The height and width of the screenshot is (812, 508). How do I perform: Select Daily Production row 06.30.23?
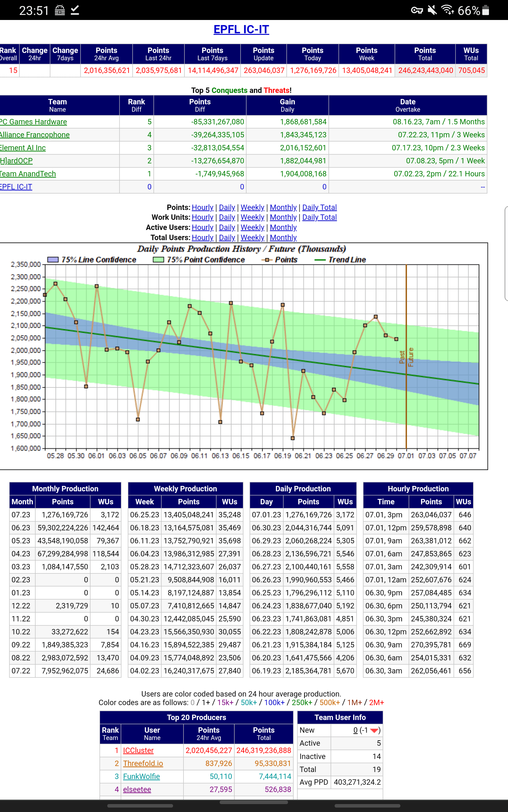click(x=303, y=528)
